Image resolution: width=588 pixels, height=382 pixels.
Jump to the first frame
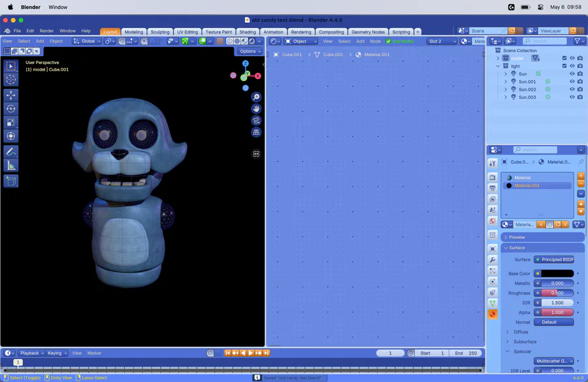click(227, 353)
